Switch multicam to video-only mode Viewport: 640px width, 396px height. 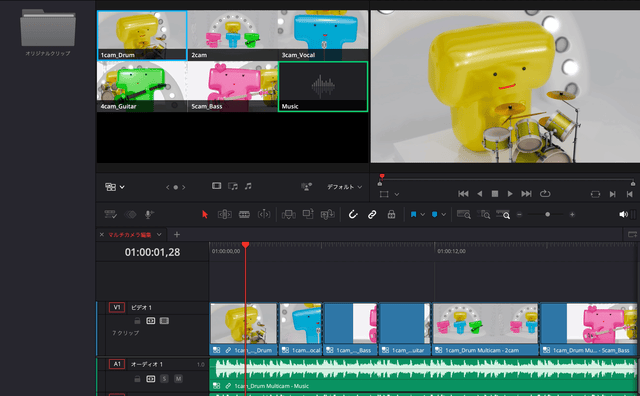coord(216,186)
